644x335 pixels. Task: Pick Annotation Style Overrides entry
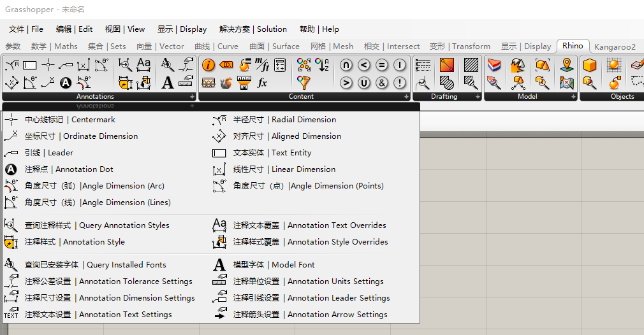(x=300, y=242)
